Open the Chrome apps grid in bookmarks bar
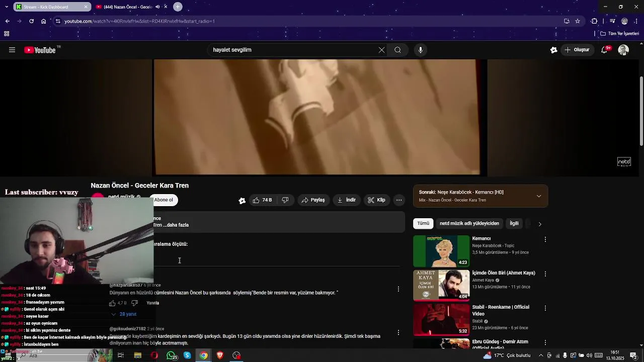The height and width of the screenshot is (362, 644). click(7, 34)
